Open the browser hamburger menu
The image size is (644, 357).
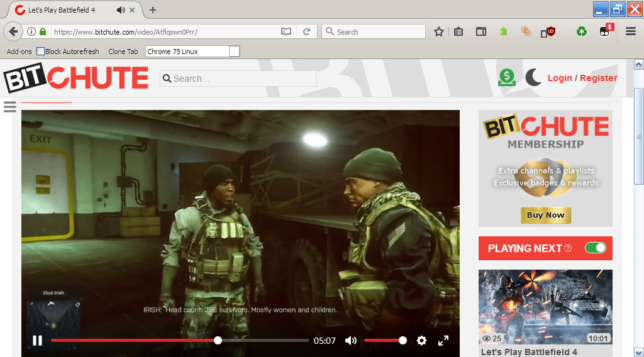(x=630, y=31)
